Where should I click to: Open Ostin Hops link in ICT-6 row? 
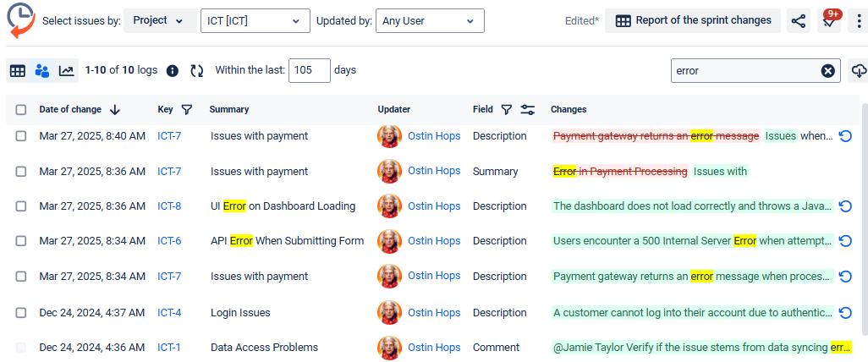tap(434, 241)
